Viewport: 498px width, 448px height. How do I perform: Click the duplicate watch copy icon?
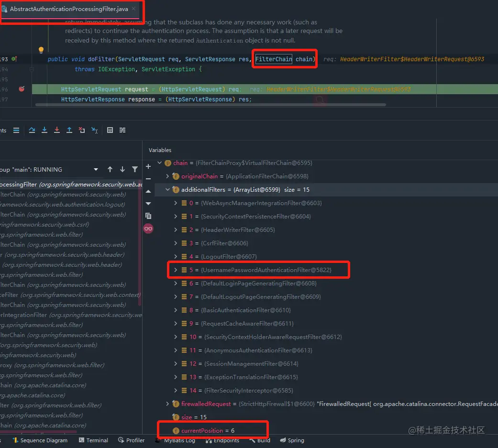point(148,216)
